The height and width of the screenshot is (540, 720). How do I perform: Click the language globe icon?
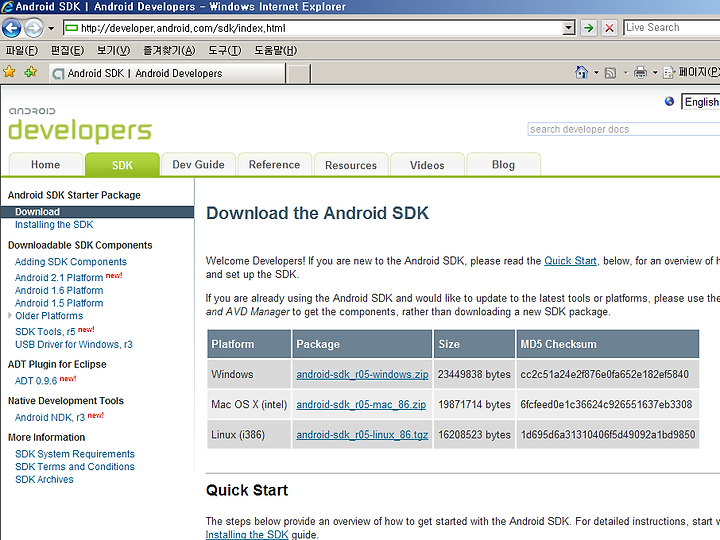(669, 101)
